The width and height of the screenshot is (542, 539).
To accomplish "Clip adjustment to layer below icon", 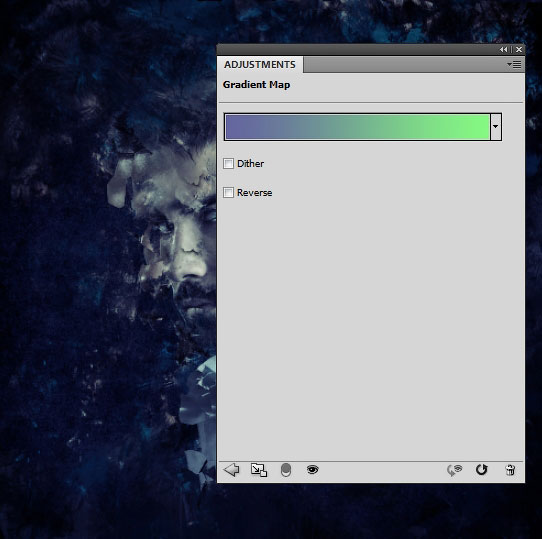I will (x=286, y=470).
